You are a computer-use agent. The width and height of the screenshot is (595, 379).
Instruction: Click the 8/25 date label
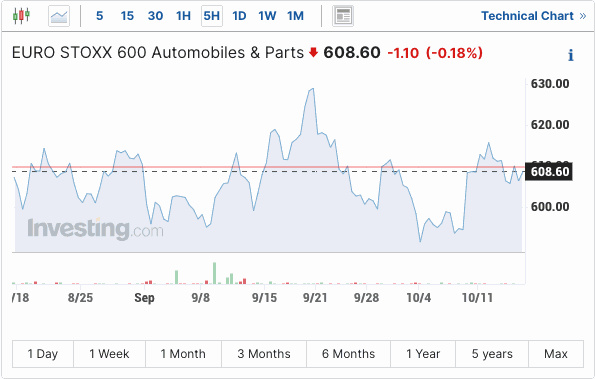click(80, 297)
